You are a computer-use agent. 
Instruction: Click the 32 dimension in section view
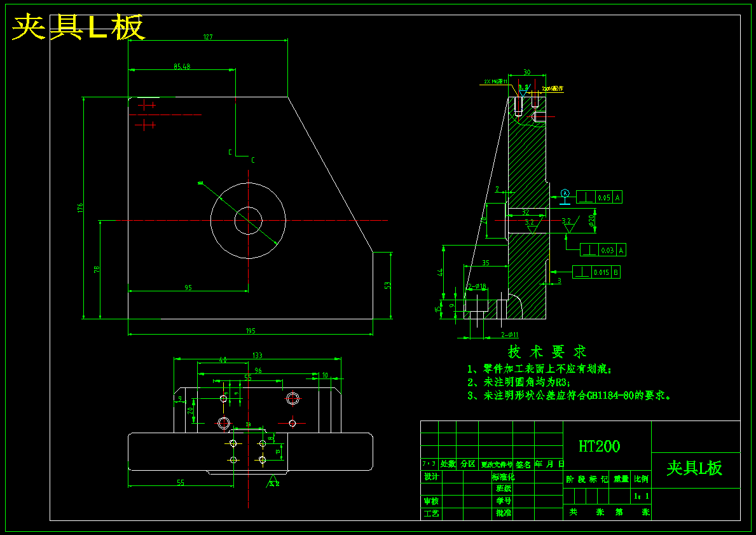(x=526, y=212)
